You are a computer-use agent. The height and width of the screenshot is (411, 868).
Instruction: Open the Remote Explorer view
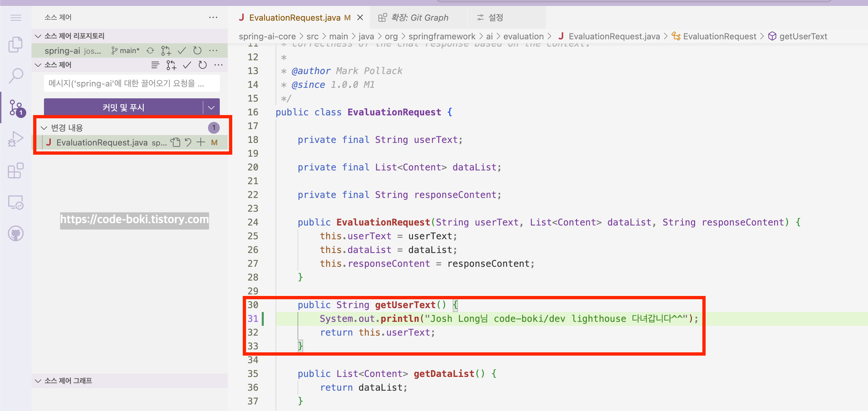click(x=15, y=202)
